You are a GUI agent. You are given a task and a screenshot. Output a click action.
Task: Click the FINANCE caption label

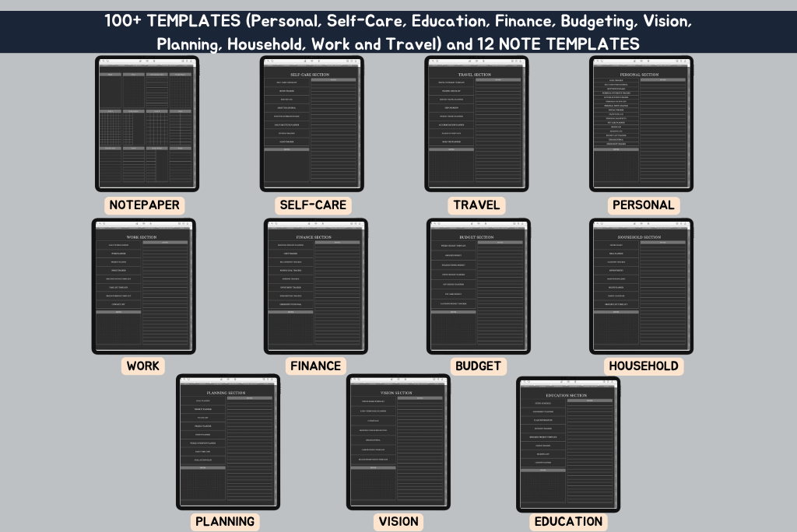click(315, 366)
